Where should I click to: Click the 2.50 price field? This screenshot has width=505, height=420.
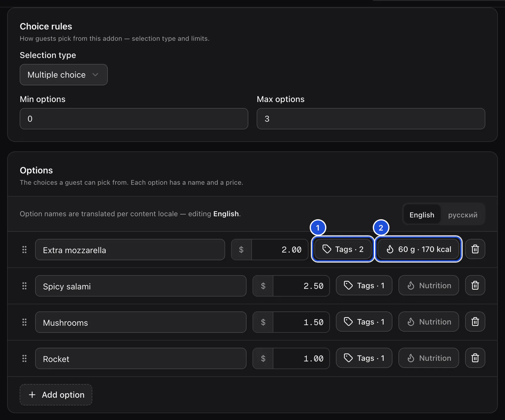(x=301, y=286)
